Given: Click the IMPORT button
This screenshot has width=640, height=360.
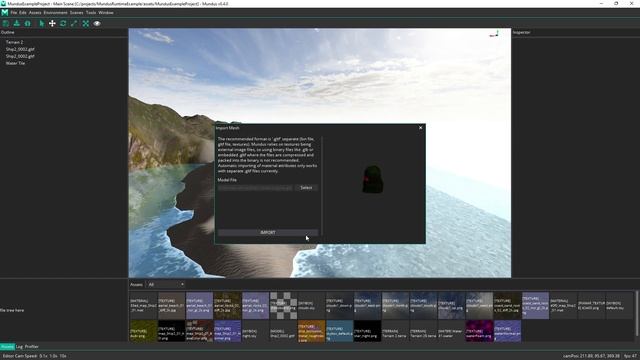Looking at the screenshot, I should 268,232.
